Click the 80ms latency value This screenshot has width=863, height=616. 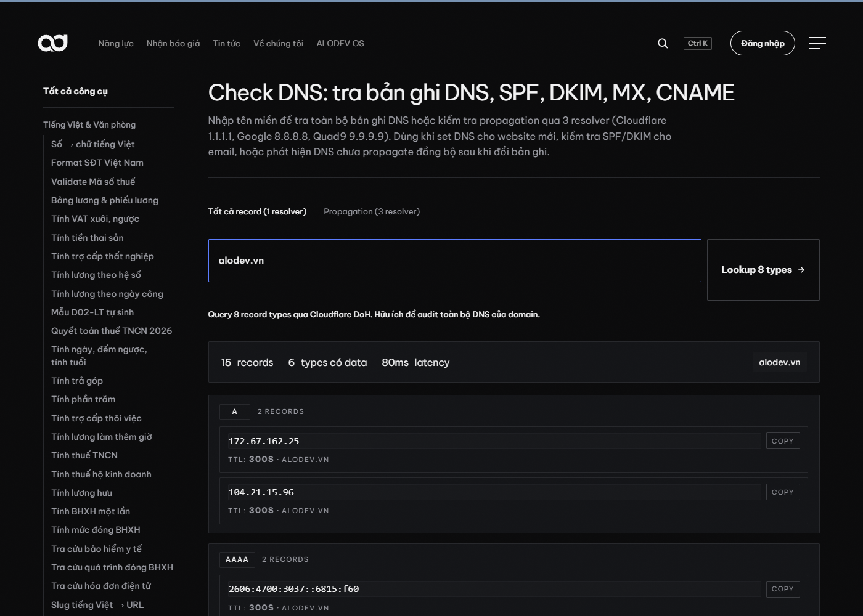point(415,362)
